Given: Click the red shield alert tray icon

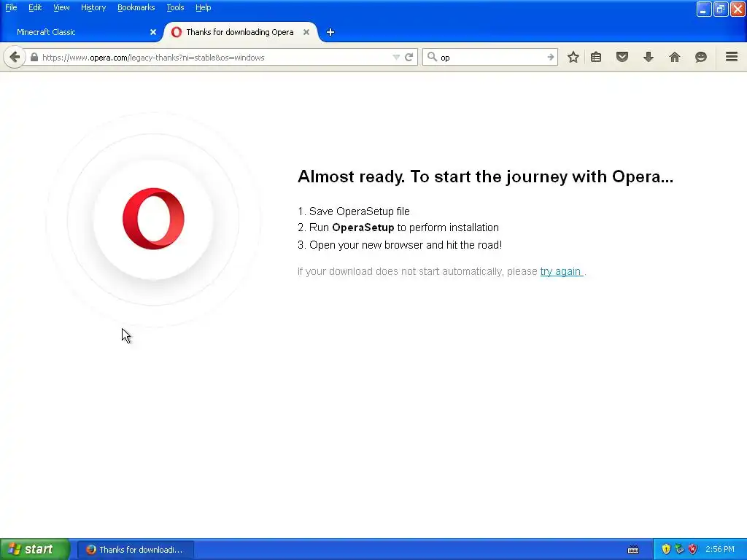Looking at the screenshot, I should (693, 550).
